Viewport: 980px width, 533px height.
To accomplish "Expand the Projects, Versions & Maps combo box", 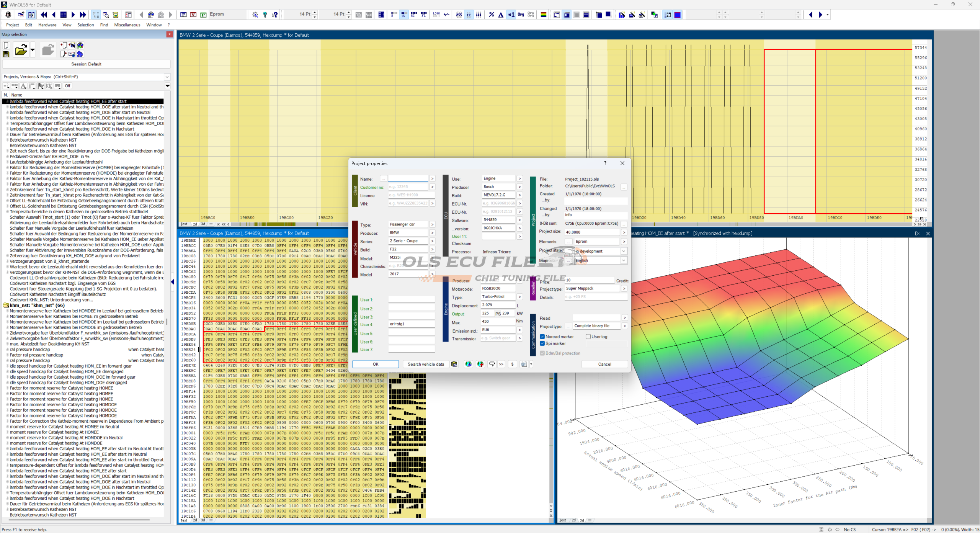I will pos(167,77).
